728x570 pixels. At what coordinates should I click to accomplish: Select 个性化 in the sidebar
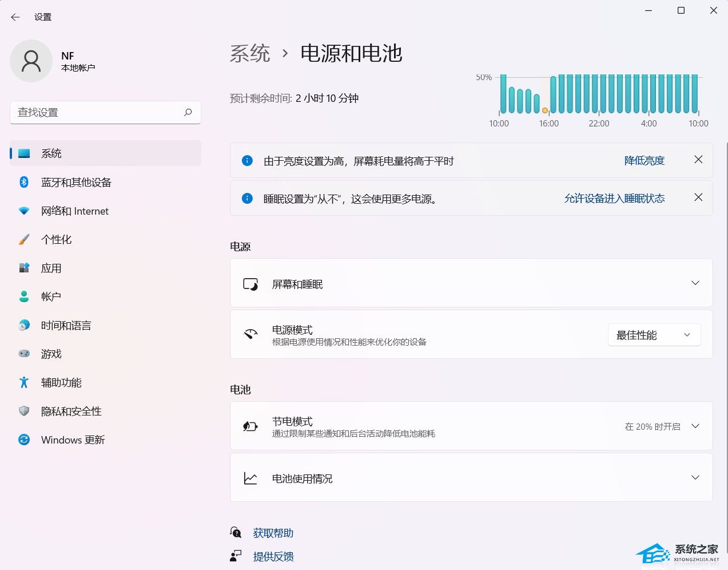pyautogui.click(x=106, y=239)
